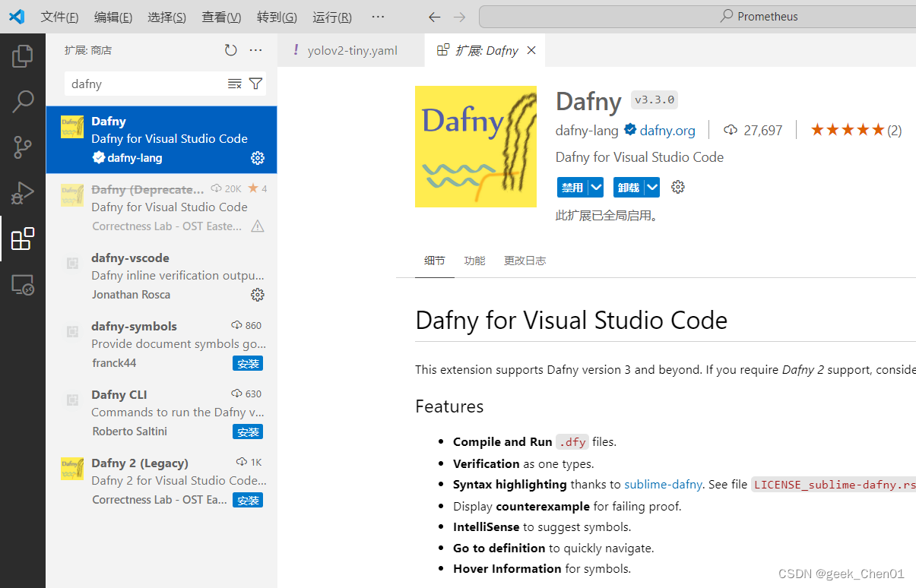Image resolution: width=916 pixels, height=588 pixels.
Task: Switch to the Details tab
Action: tap(435, 261)
